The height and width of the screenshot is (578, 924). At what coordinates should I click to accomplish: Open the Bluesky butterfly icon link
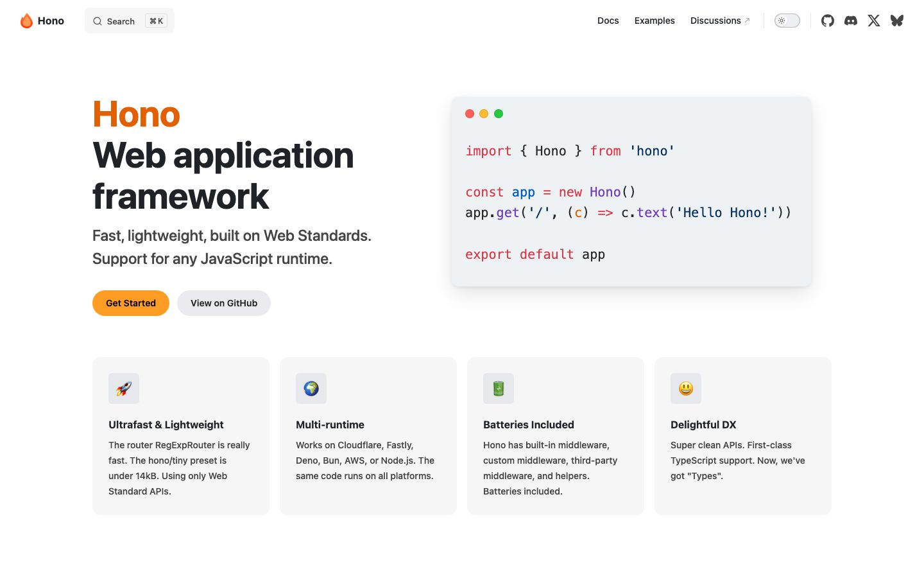click(897, 21)
